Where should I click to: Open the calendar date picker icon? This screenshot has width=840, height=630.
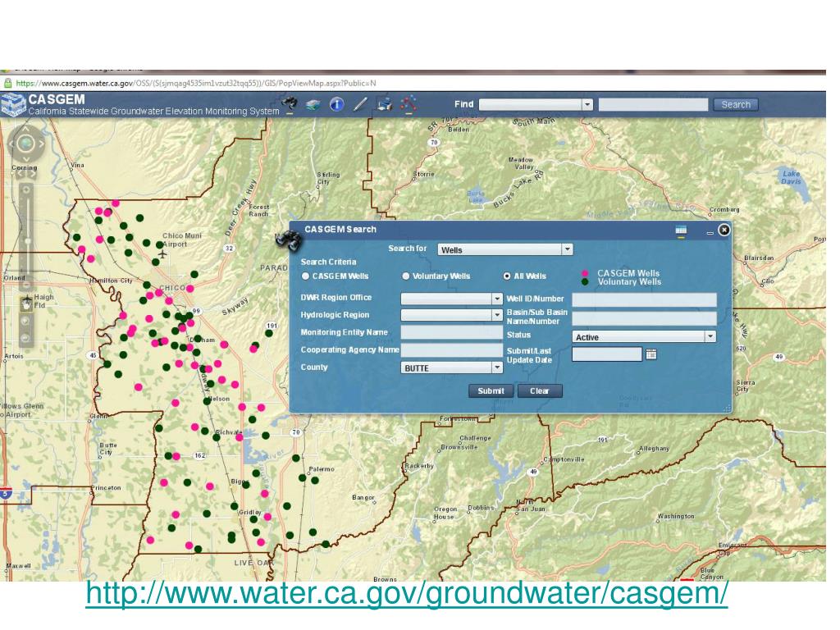[x=651, y=354]
